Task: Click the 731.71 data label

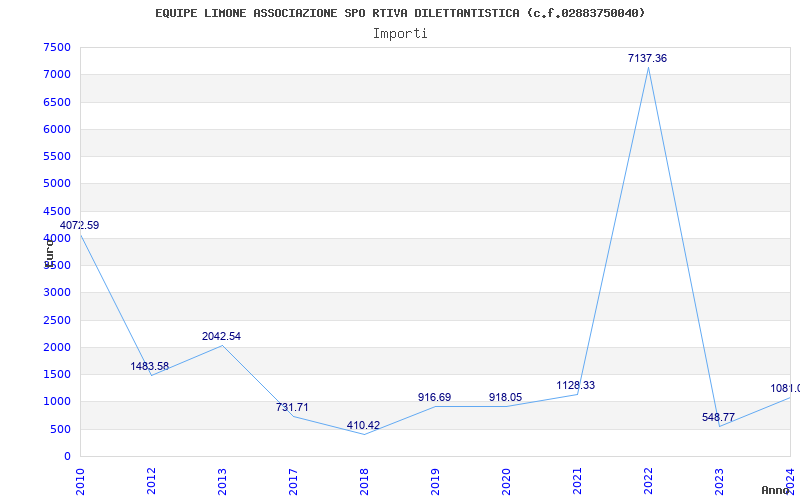Action: [x=292, y=407]
